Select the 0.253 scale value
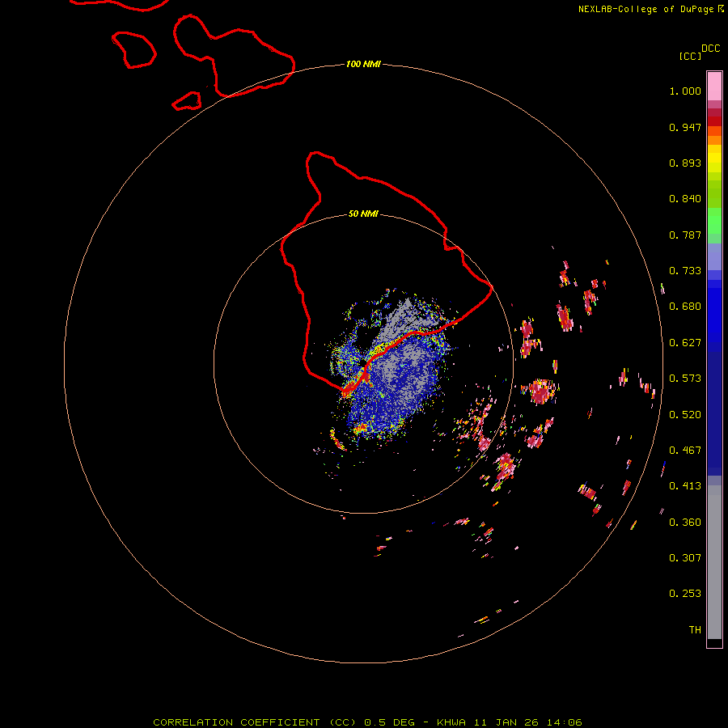Screen dimensions: 728x728 (685, 594)
